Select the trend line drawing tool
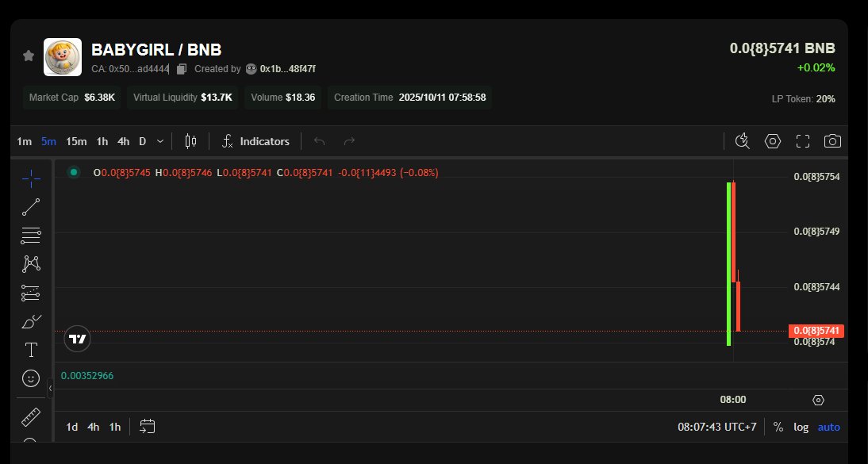 31,207
